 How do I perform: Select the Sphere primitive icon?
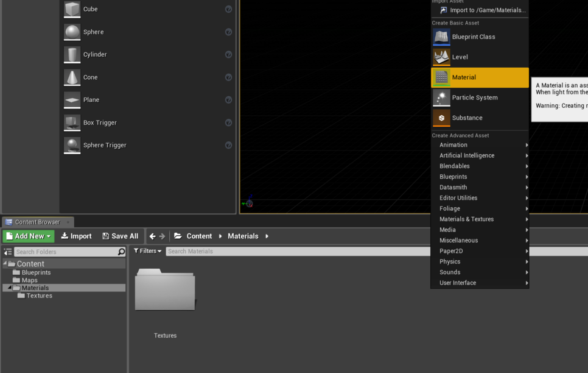pos(72,32)
